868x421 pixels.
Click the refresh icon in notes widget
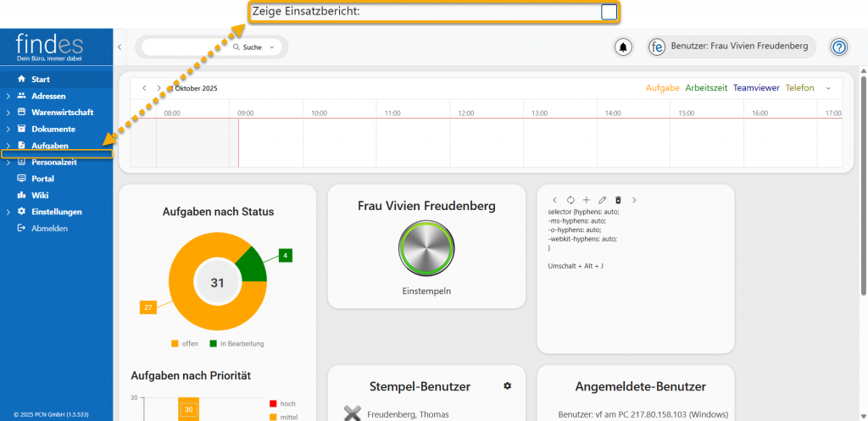[570, 200]
